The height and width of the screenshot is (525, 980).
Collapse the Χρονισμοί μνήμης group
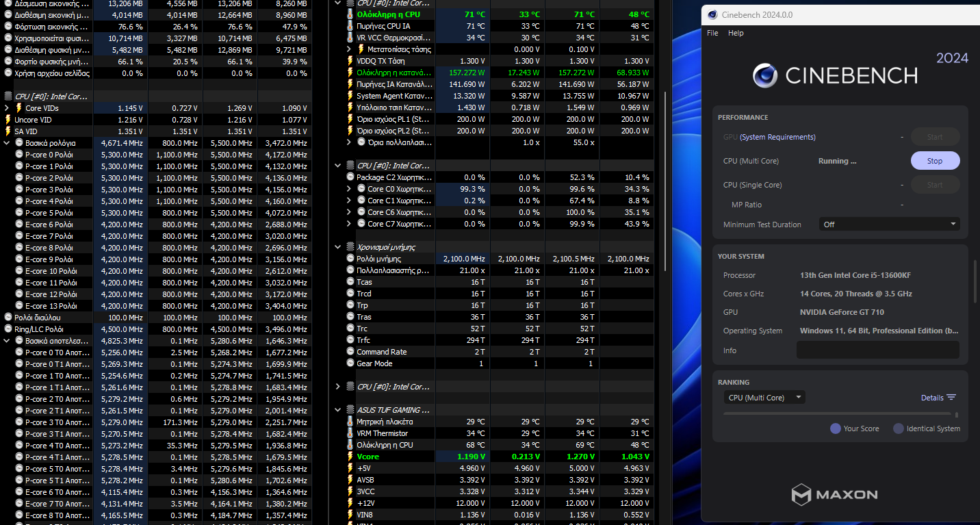[x=338, y=247]
